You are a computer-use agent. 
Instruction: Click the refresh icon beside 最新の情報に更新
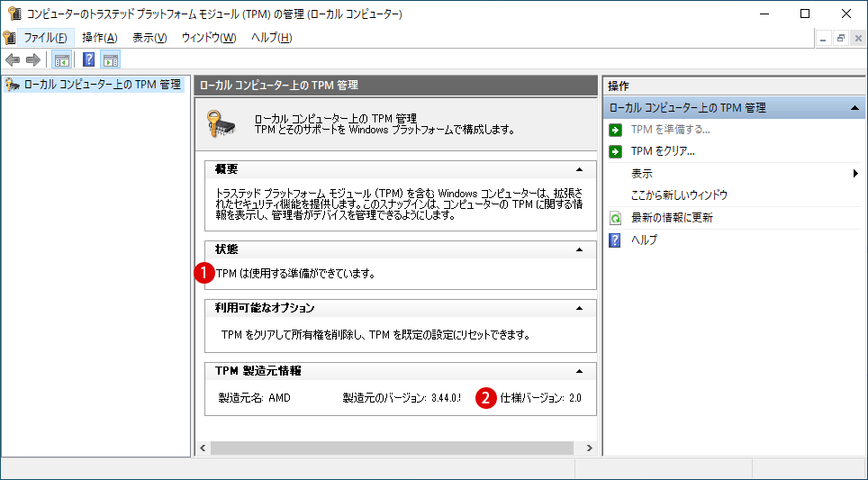[x=615, y=218]
